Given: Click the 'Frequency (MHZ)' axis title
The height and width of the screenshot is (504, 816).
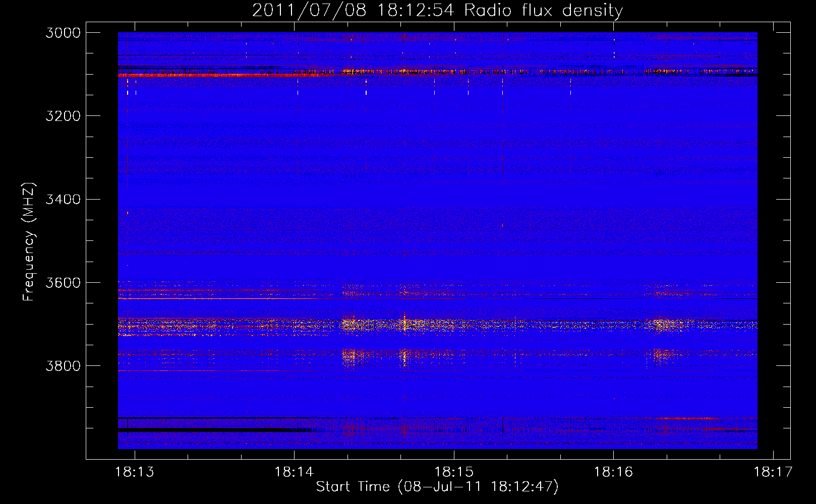Looking at the screenshot, I should (x=29, y=241).
